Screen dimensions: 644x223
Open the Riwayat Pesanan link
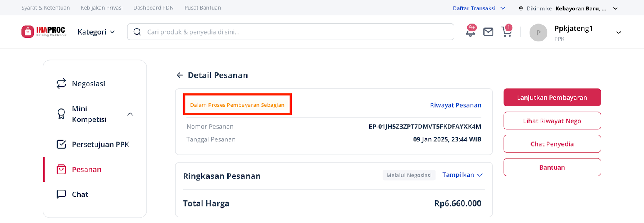(x=456, y=105)
